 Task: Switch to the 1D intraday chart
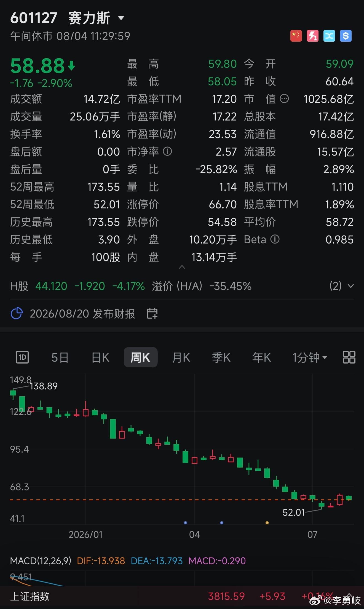[x=22, y=357]
